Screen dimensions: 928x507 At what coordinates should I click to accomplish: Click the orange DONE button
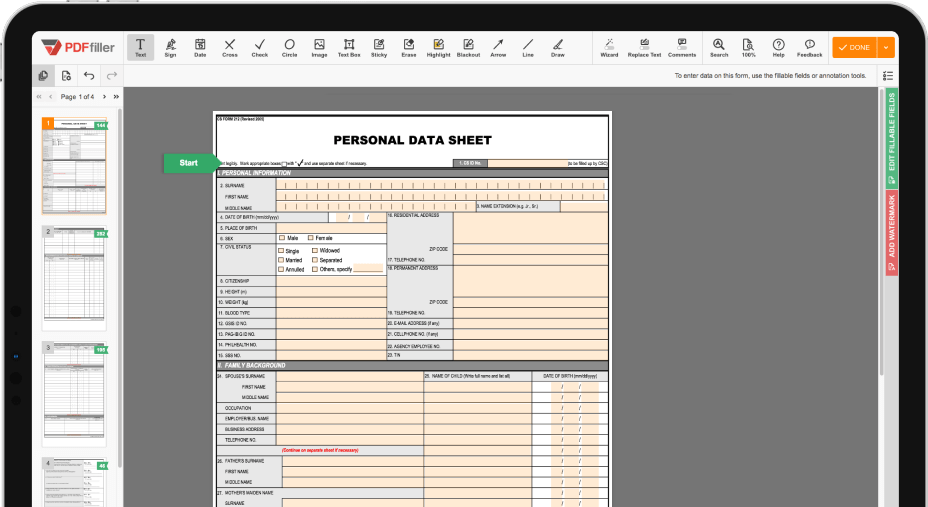854,47
